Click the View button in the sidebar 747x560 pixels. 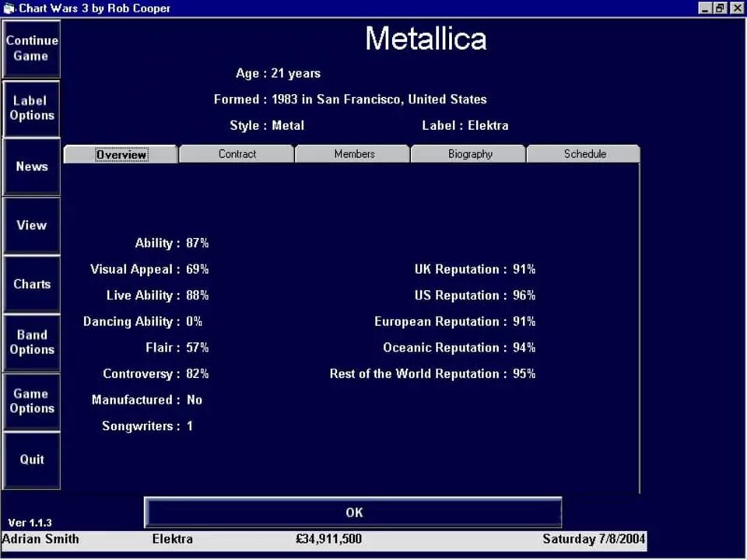coord(31,225)
